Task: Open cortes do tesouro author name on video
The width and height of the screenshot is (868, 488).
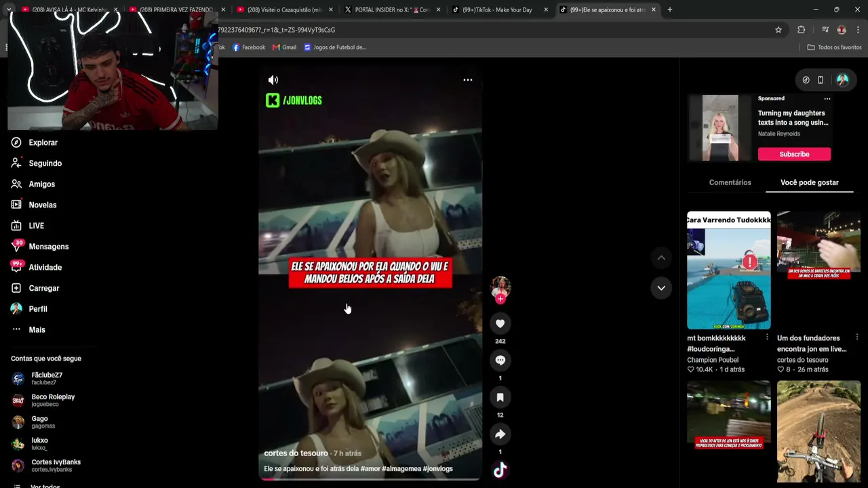Action: [296, 453]
